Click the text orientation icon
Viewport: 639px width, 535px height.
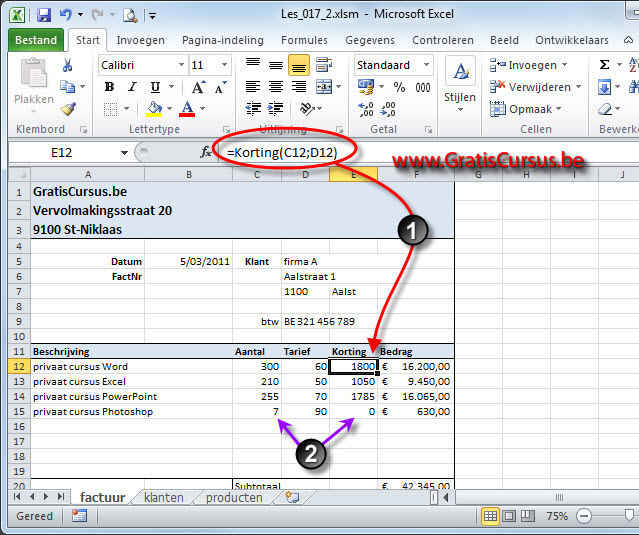click(x=307, y=109)
